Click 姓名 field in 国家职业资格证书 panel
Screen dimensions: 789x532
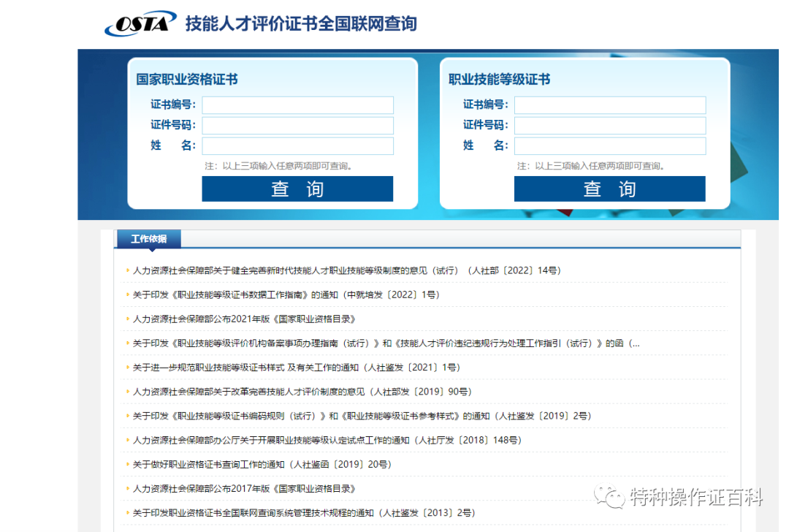coord(298,146)
